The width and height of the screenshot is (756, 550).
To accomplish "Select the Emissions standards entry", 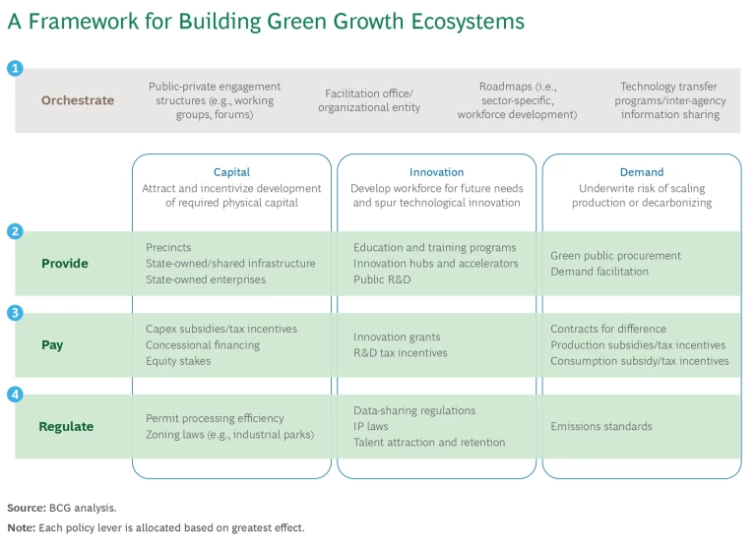I will point(600,427).
